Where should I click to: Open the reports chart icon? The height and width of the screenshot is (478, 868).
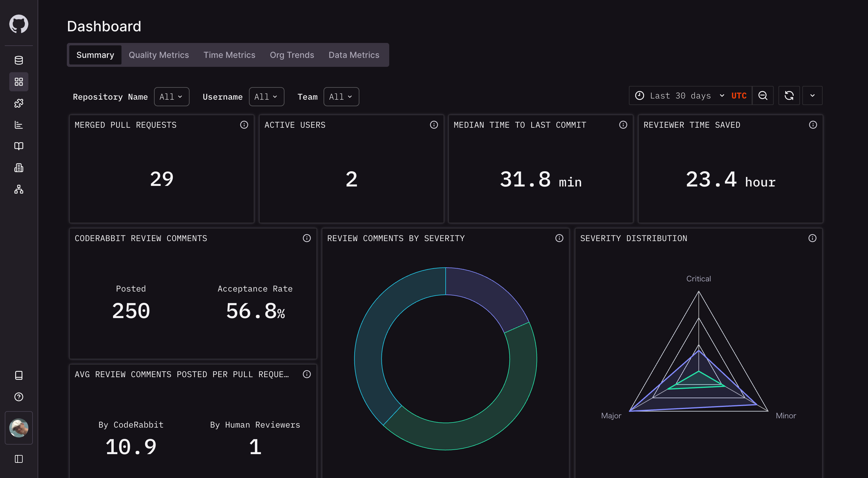click(x=19, y=125)
